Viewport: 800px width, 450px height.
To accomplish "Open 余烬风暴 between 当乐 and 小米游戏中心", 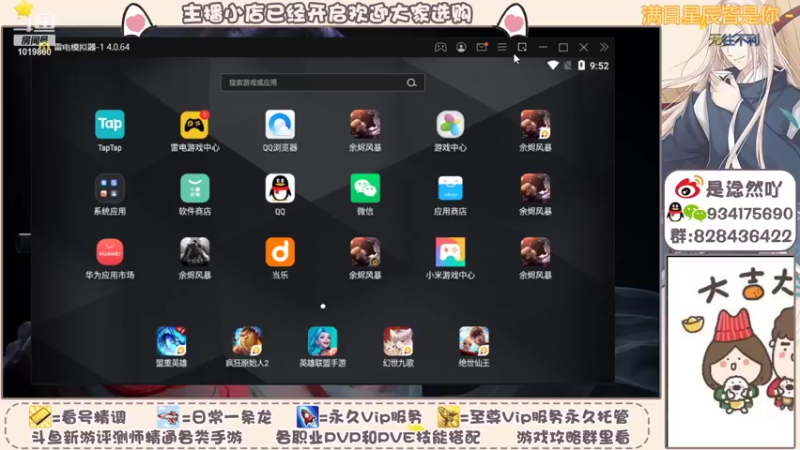I will [x=365, y=252].
